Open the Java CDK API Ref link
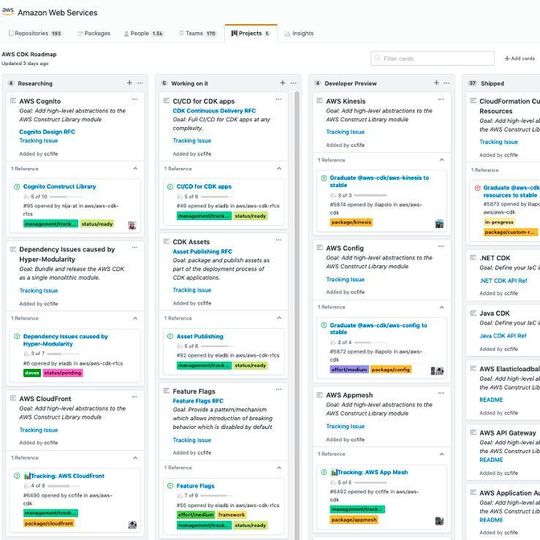This screenshot has width=540, height=540. [503, 336]
